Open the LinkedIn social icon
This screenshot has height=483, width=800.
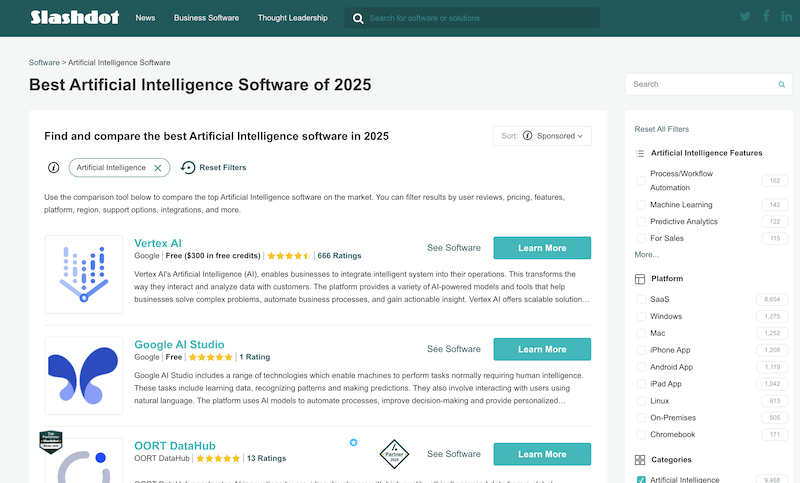(x=787, y=17)
